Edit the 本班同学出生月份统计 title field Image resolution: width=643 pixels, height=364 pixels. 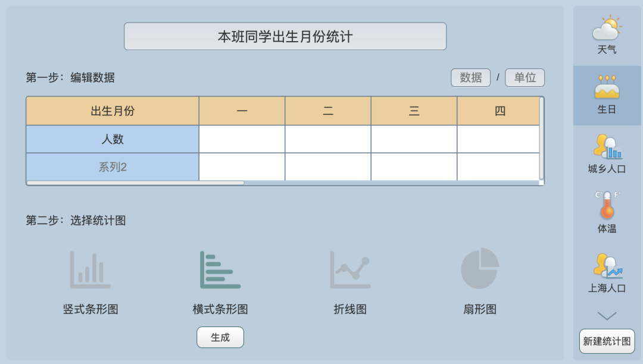pos(285,36)
